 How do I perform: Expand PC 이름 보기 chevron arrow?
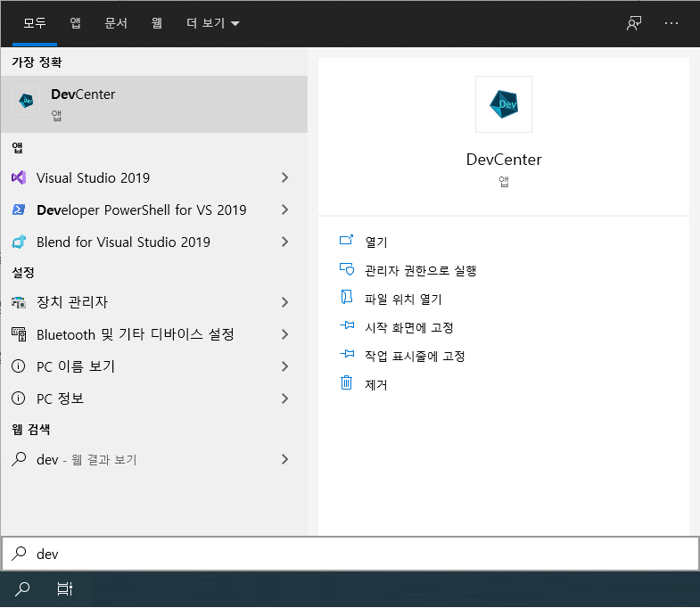[x=284, y=366]
